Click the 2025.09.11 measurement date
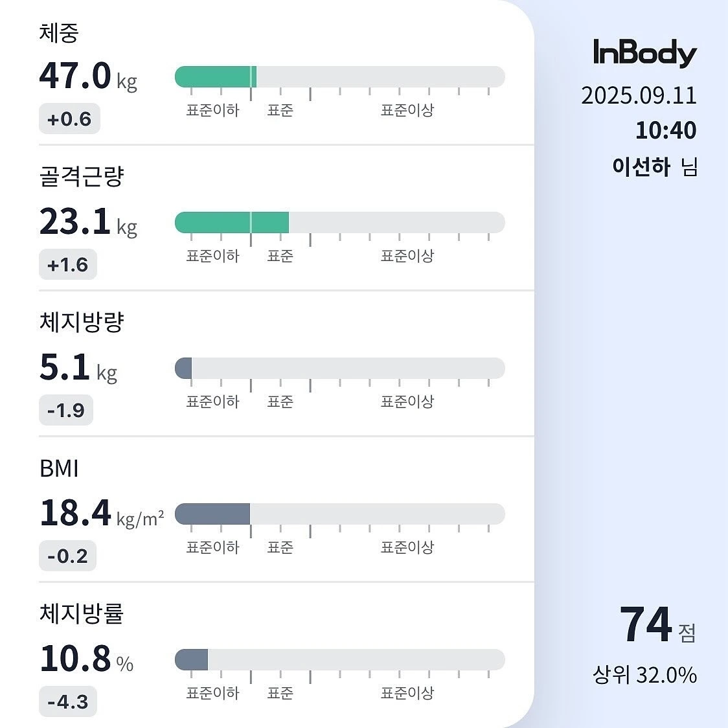The width and height of the screenshot is (728, 728). tap(639, 96)
